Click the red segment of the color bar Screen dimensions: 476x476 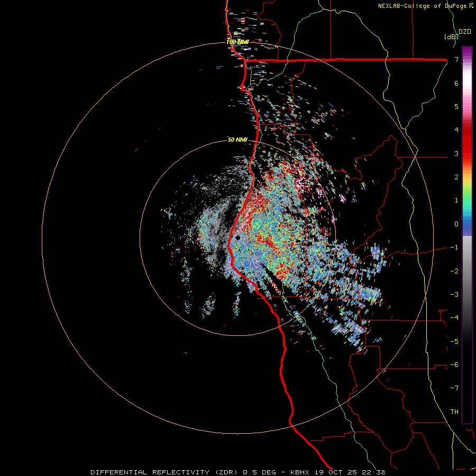467,143
